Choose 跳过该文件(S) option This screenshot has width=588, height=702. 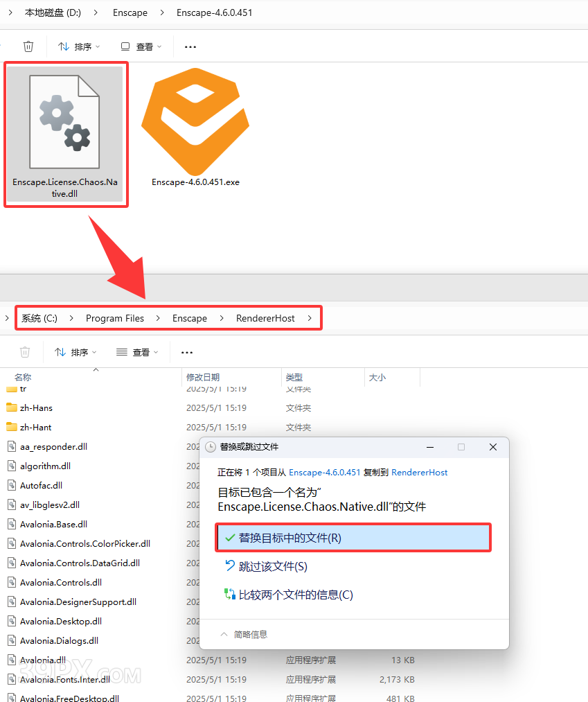click(x=273, y=566)
